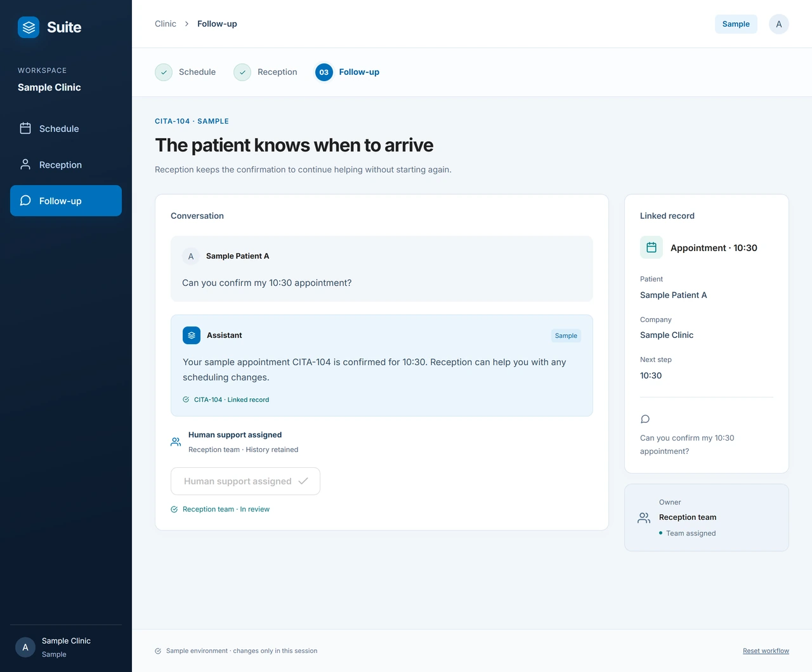Click the check icon beside CITA-104 Linked record
812x672 pixels.
pos(186,399)
